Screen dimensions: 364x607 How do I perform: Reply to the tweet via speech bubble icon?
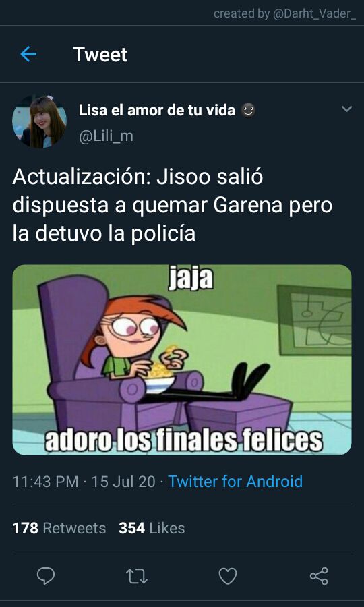[46, 576]
